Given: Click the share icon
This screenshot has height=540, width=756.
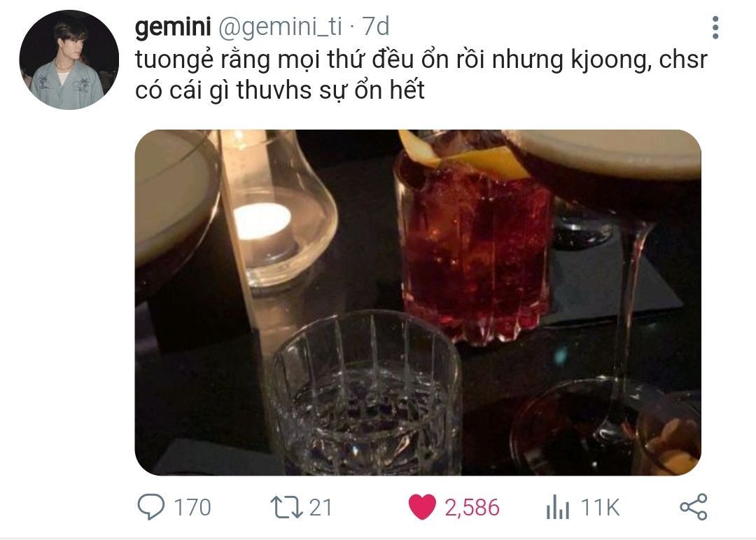Looking at the screenshot, I should 693,506.
